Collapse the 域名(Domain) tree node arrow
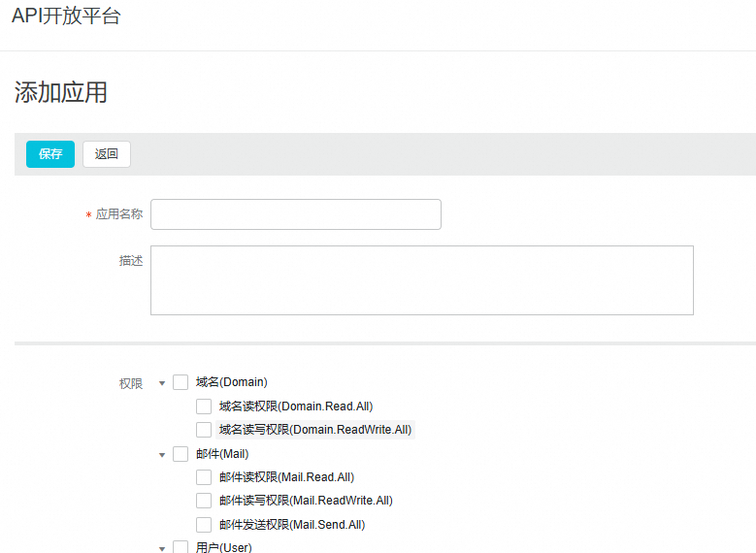Image resolution: width=756 pixels, height=553 pixels. (x=162, y=383)
